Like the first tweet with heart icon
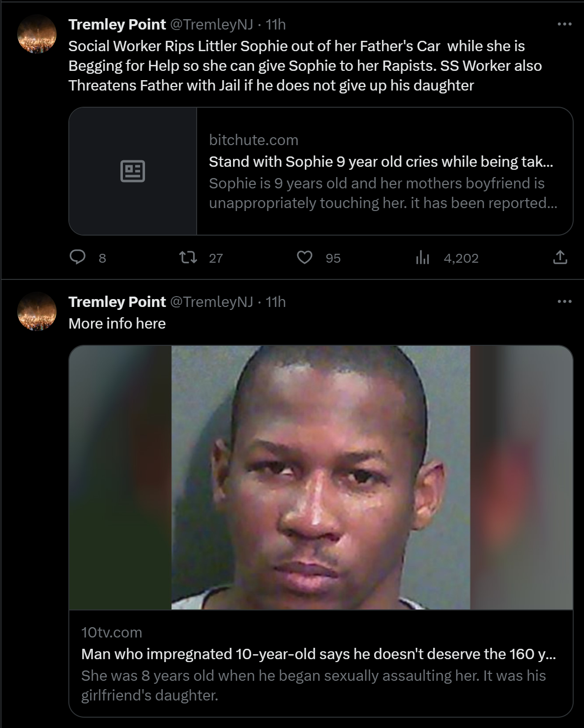584x728 pixels. pos(305,257)
